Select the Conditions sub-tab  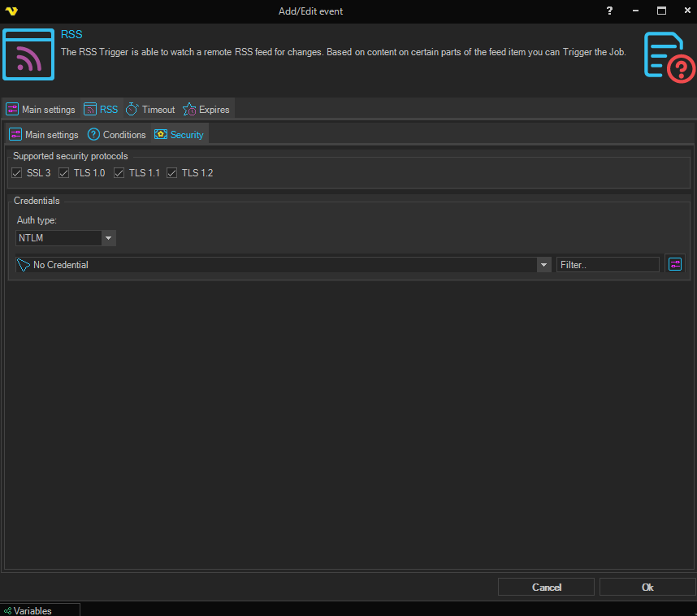tap(117, 135)
